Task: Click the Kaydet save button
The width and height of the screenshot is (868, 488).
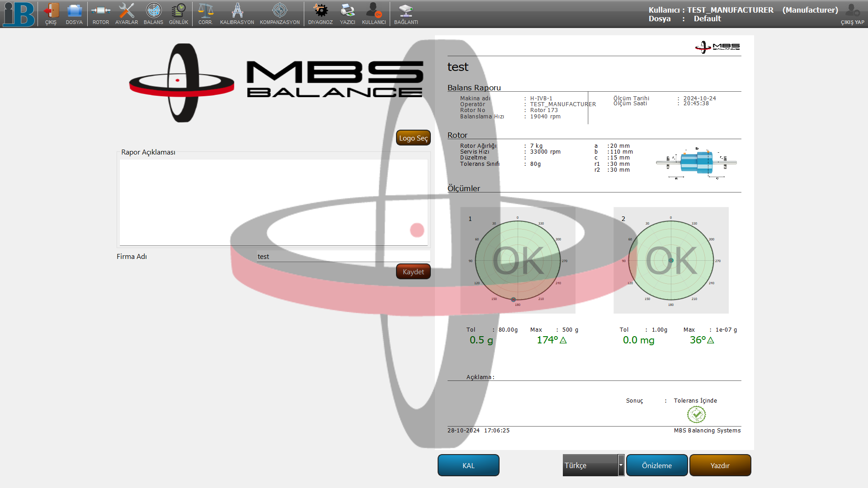Action: point(413,272)
